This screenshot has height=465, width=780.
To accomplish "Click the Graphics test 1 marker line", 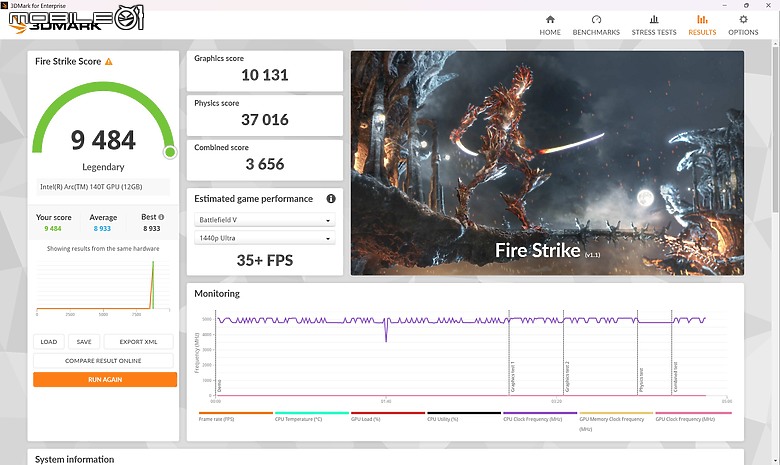I will [509, 353].
